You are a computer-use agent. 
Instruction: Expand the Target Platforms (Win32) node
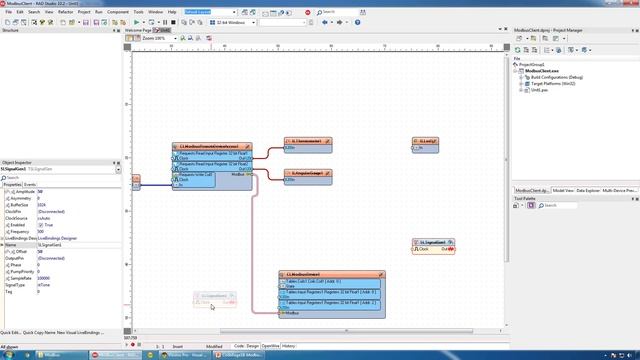click(521, 84)
